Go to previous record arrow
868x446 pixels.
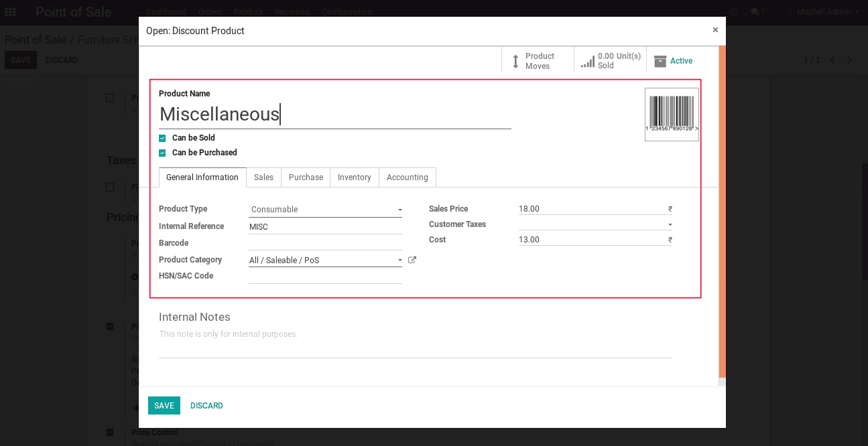[x=832, y=60]
